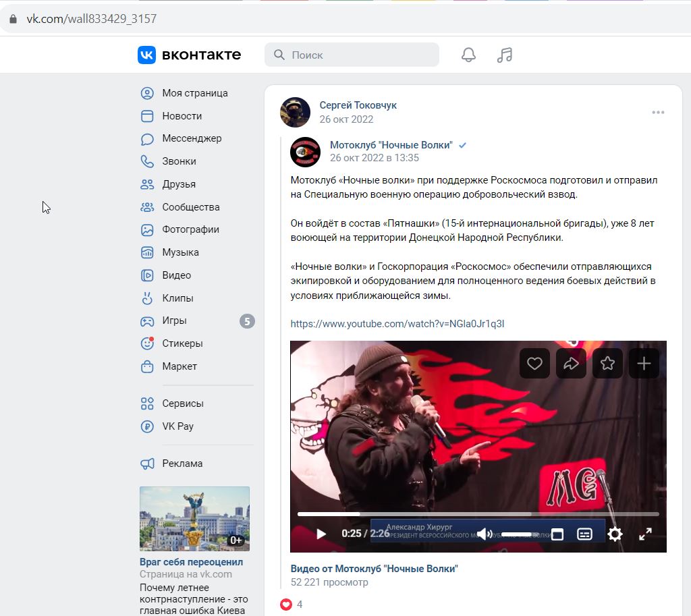Open Реклама in the sidebar
The height and width of the screenshot is (616, 691).
click(182, 464)
